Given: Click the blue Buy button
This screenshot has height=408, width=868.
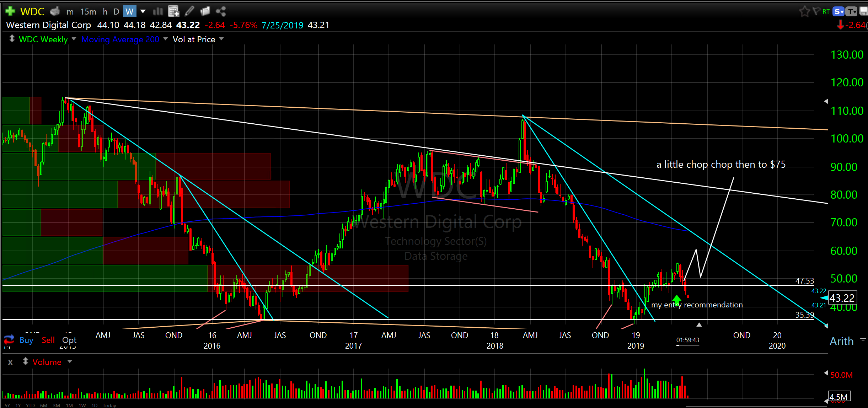Looking at the screenshot, I should 26,340.
